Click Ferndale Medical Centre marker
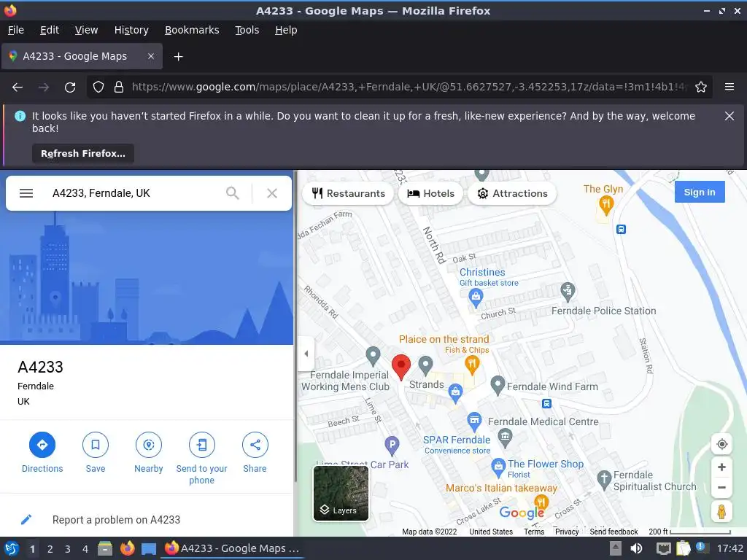747x560 pixels. 505,438
